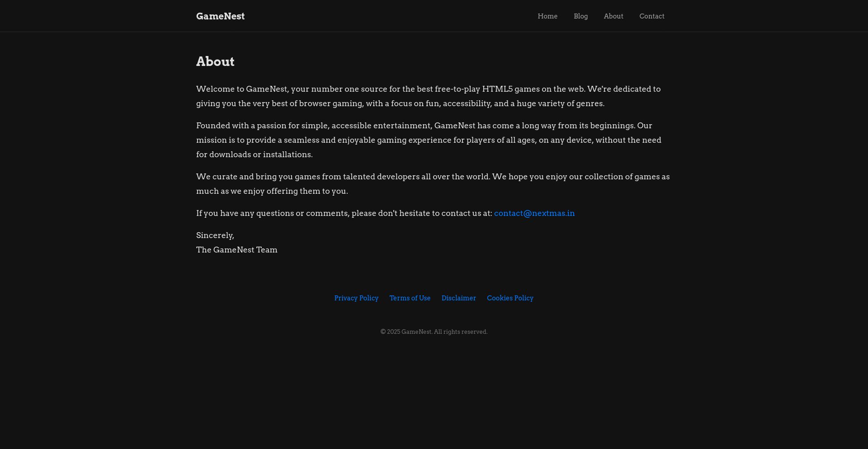Click the word 'HTML5' in the intro
This screenshot has width=868, height=449.
497,89
